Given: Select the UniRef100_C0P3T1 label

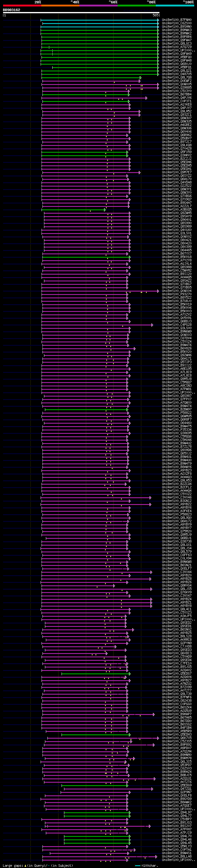Looking at the screenshot, I should click(177, 101).
